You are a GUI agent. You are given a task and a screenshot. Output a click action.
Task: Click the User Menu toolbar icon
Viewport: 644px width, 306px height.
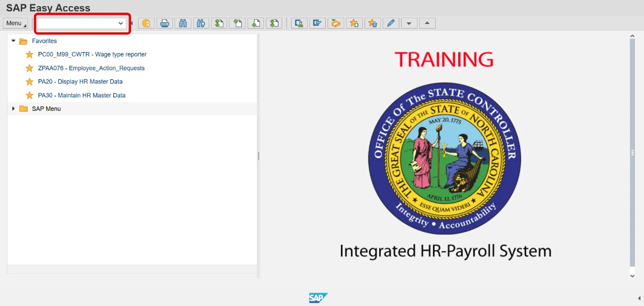pos(299,23)
